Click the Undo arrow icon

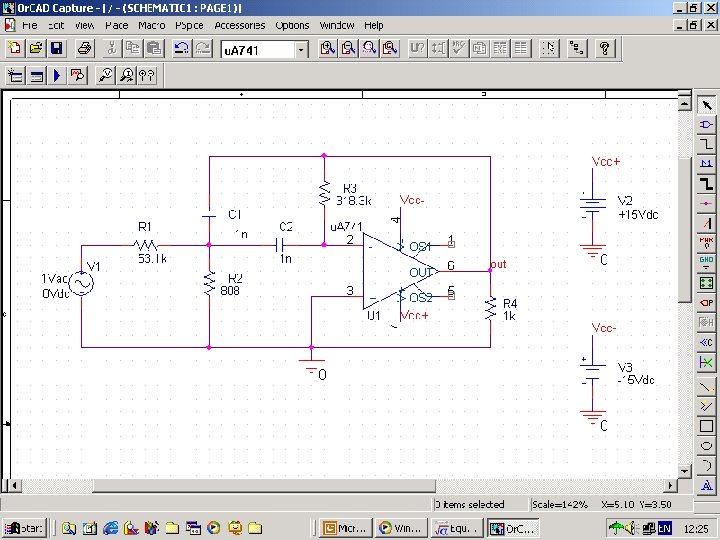coord(182,48)
